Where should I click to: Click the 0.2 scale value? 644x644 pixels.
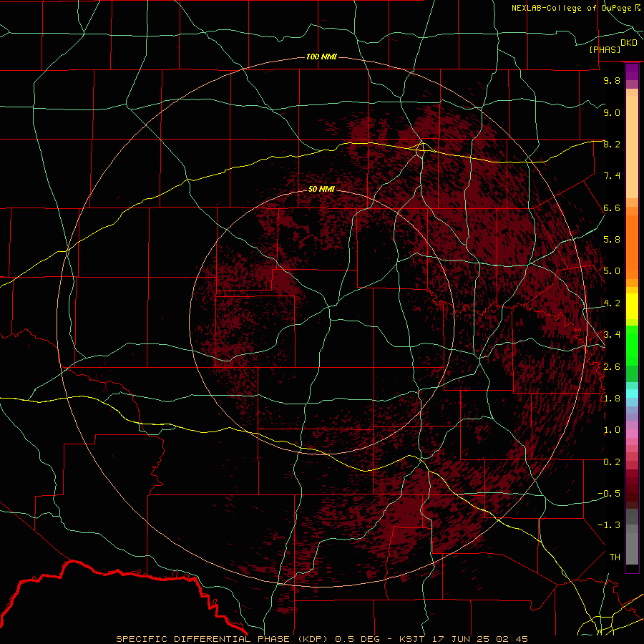point(612,462)
